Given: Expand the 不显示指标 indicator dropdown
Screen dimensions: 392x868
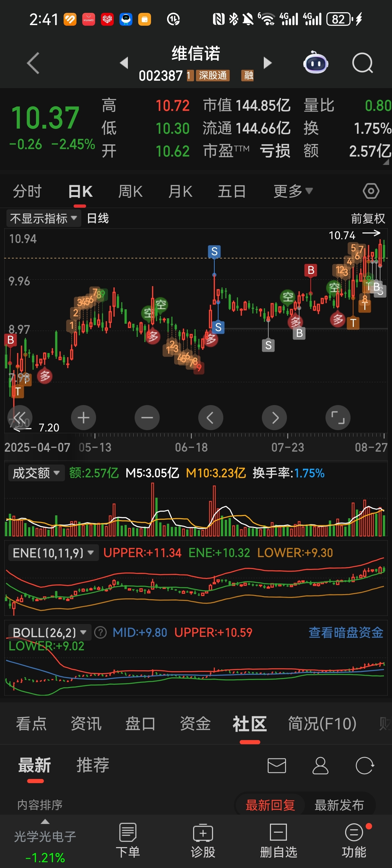Looking at the screenshot, I should pyautogui.click(x=43, y=218).
